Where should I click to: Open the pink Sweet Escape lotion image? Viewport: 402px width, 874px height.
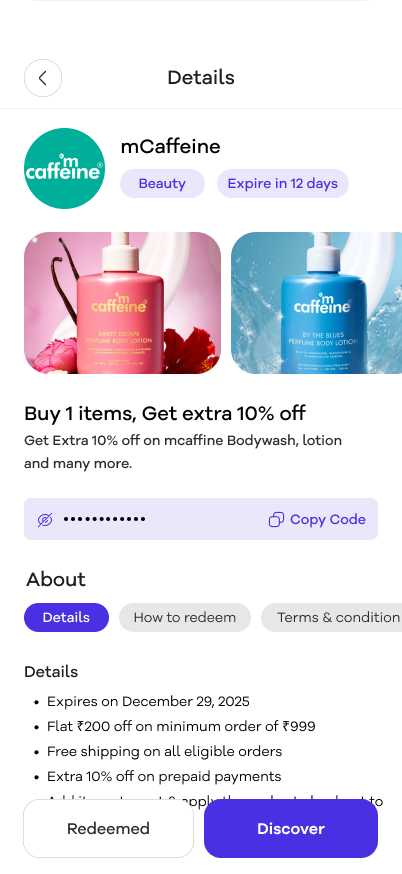click(x=122, y=303)
